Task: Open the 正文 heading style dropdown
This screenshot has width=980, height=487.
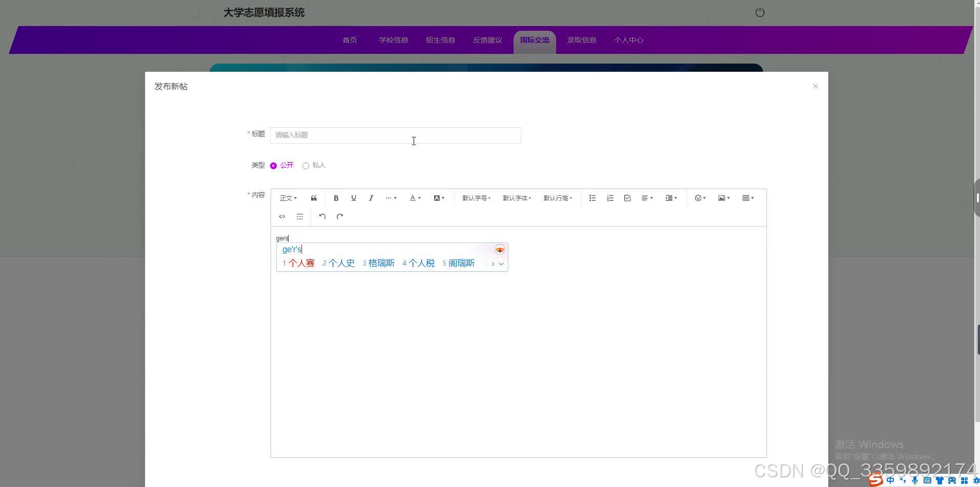Action: (288, 198)
